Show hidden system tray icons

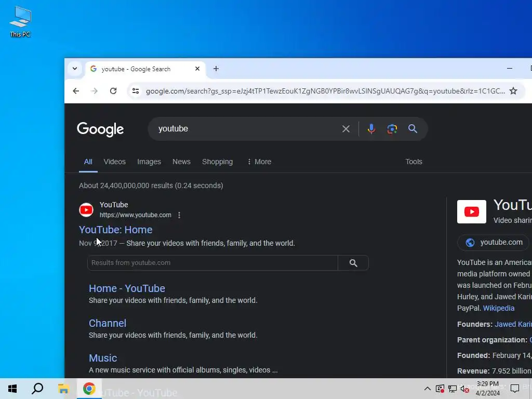click(428, 389)
